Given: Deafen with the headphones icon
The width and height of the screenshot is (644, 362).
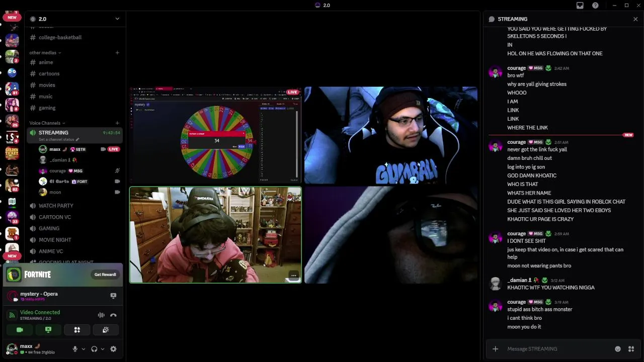Looking at the screenshot, I should point(94,349).
